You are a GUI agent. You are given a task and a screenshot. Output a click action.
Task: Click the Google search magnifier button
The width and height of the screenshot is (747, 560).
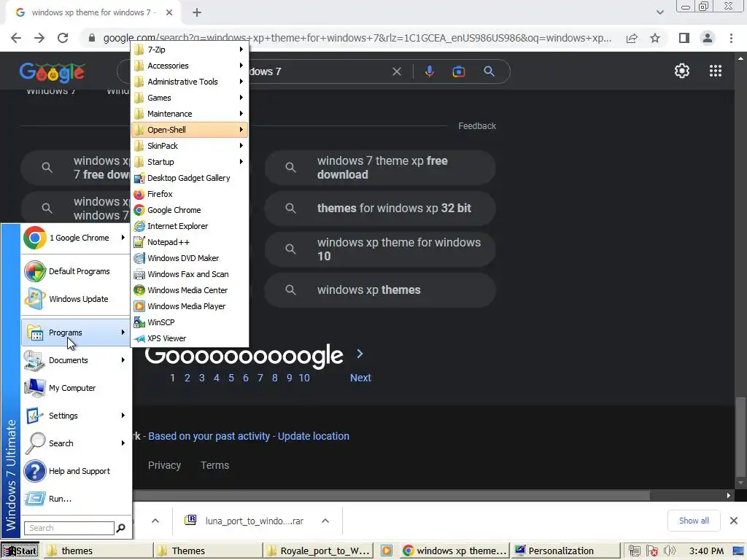point(489,71)
